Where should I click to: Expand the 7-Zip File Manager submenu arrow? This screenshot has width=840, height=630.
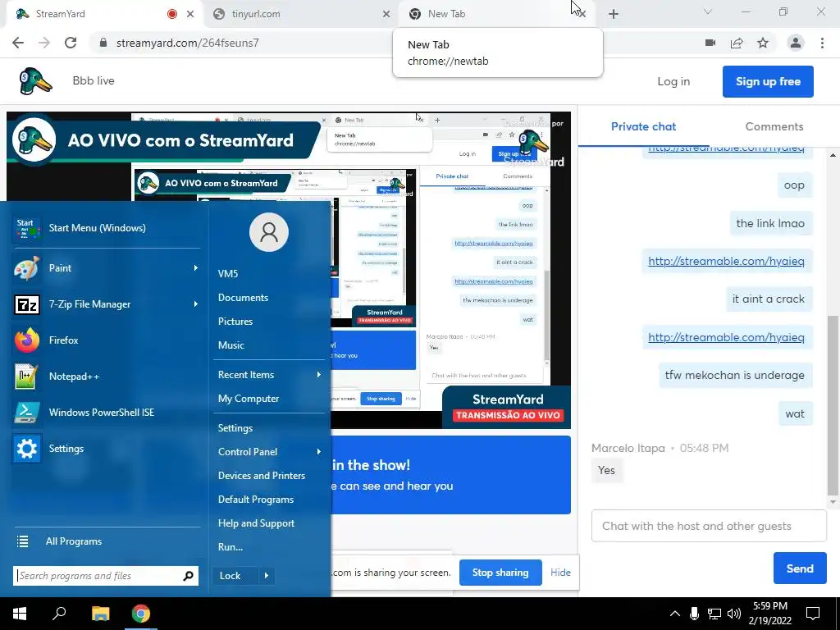(195, 304)
